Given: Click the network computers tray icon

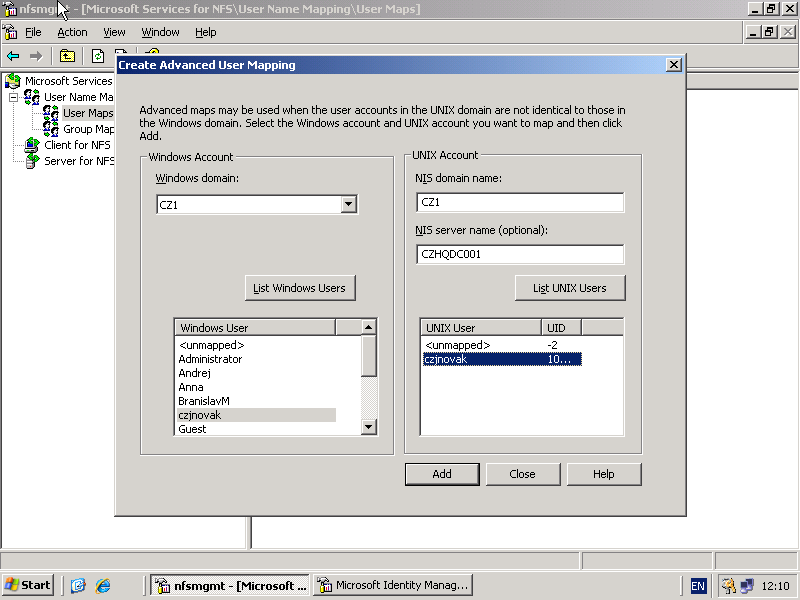Looking at the screenshot, I should point(747,586).
